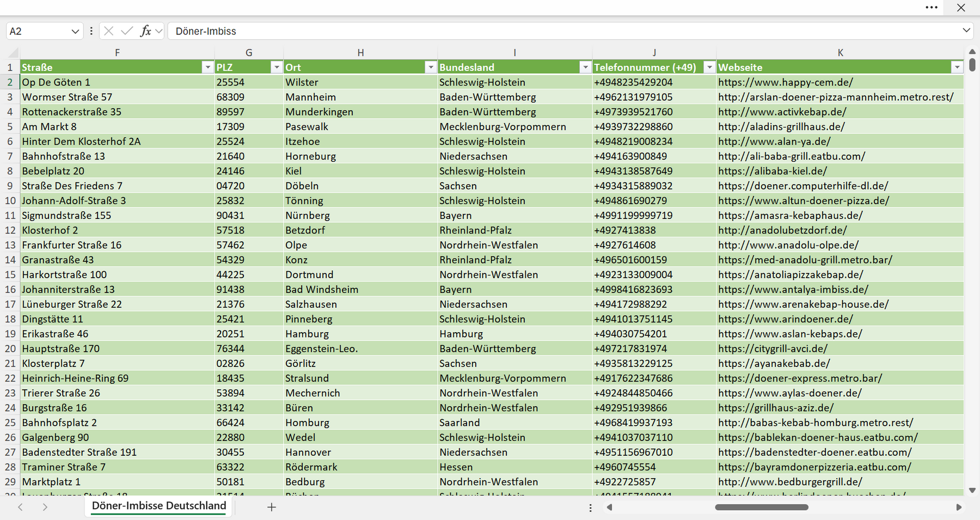Select column J header

click(654, 53)
